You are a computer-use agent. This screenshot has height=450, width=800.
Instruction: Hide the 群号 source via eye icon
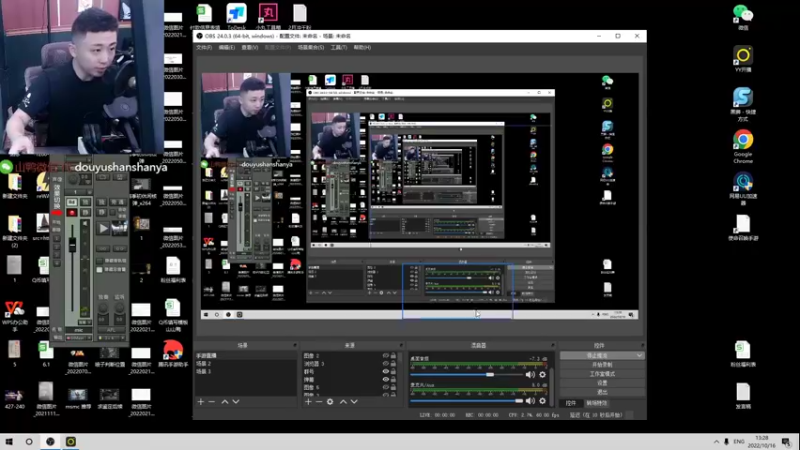click(386, 371)
